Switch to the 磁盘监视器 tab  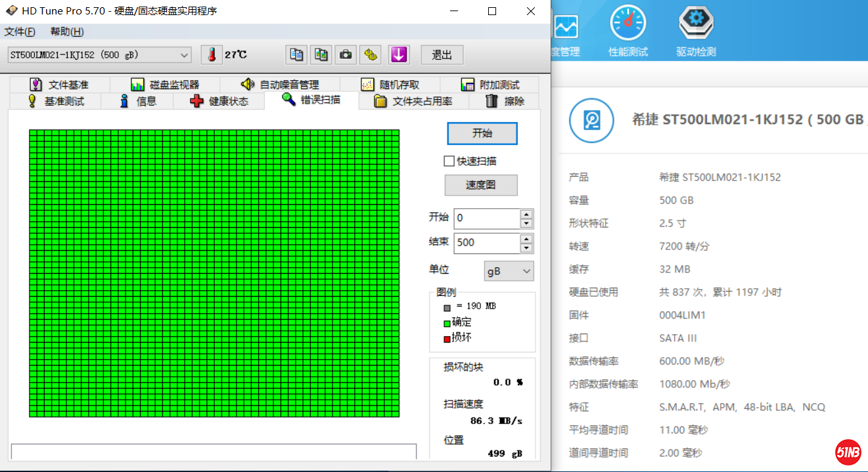click(x=165, y=85)
